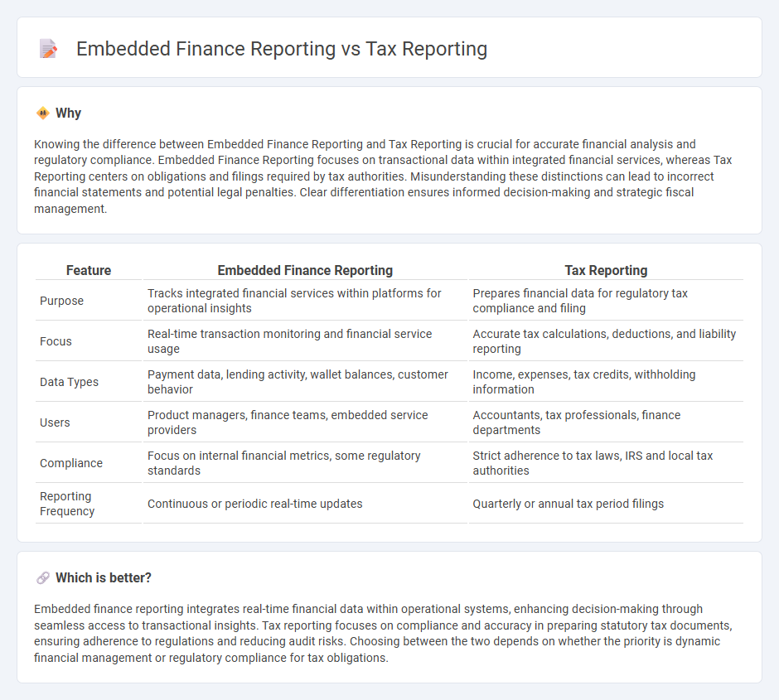This screenshot has width=779, height=700.
Task: Click the Which is better? heading
Action: (104, 578)
